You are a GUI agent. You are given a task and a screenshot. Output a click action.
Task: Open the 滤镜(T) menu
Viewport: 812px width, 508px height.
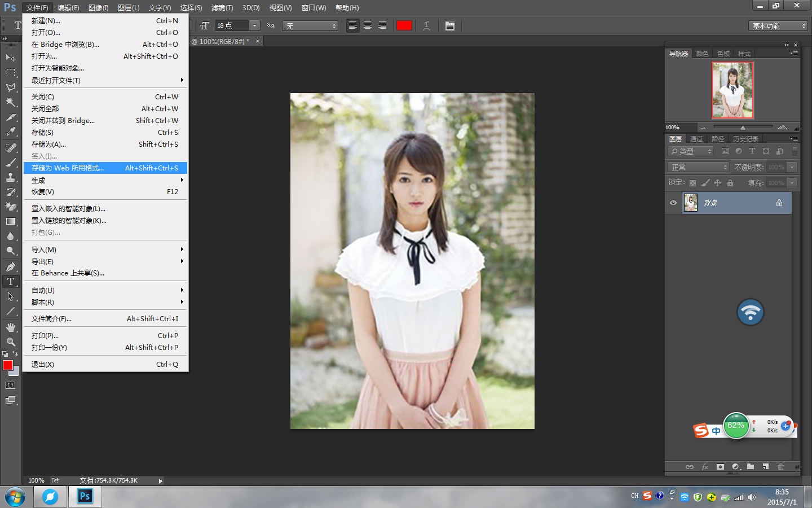coord(222,8)
